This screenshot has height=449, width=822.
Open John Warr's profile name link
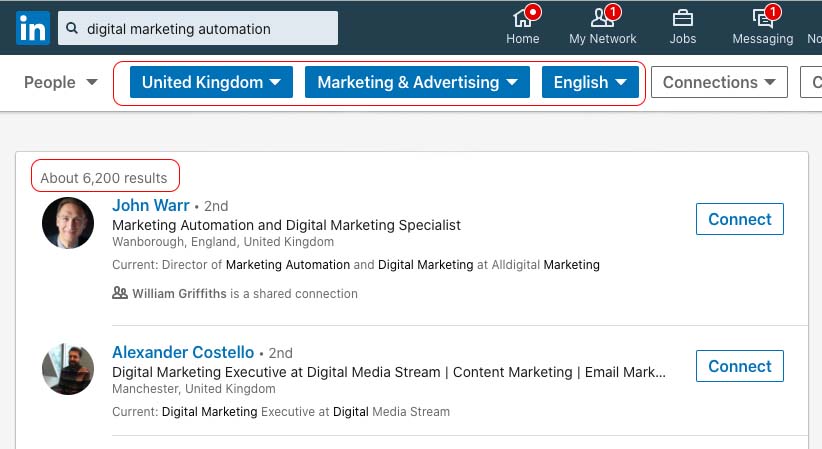click(151, 205)
